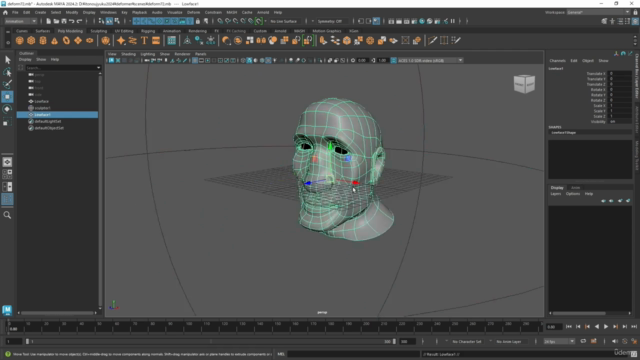The width and height of the screenshot is (640, 360).
Task: Toggle the workspace lock icon
Action: [x=636, y=13]
